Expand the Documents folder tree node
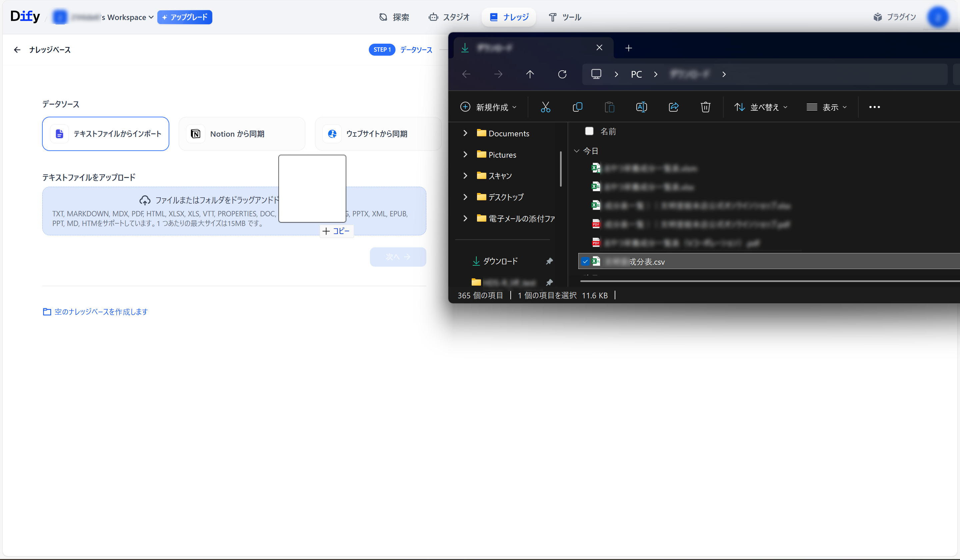 (x=465, y=133)
